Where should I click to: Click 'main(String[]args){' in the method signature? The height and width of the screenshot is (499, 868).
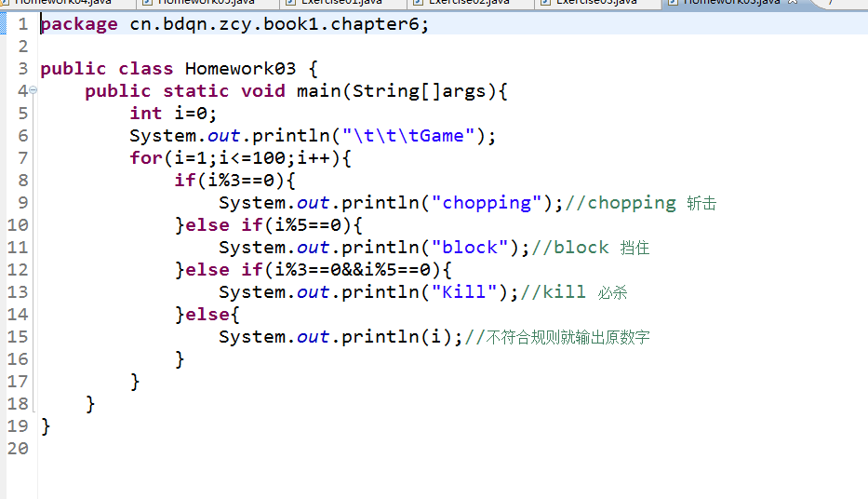coord(402,91)
